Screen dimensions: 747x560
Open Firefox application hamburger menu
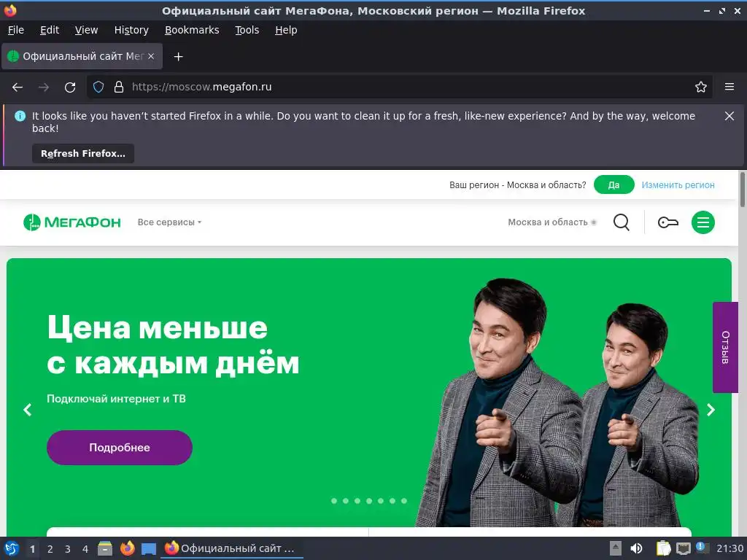pos(729,87)
